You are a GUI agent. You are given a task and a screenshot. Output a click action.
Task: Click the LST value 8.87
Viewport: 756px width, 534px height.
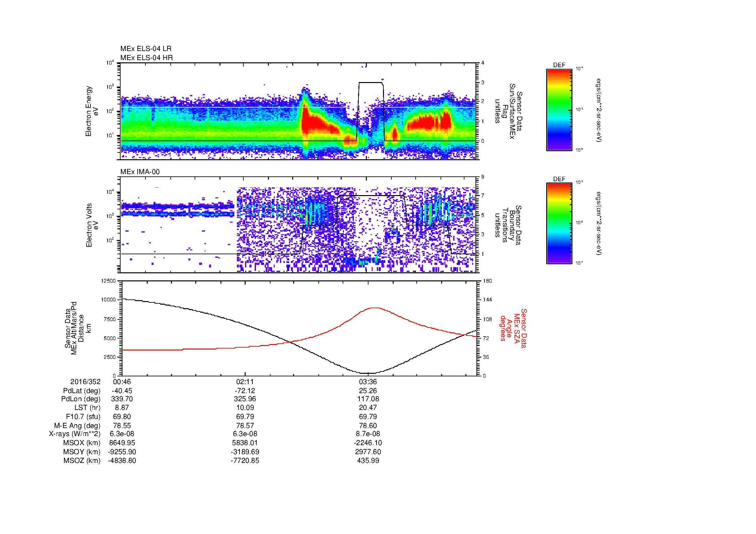[122, 408]
